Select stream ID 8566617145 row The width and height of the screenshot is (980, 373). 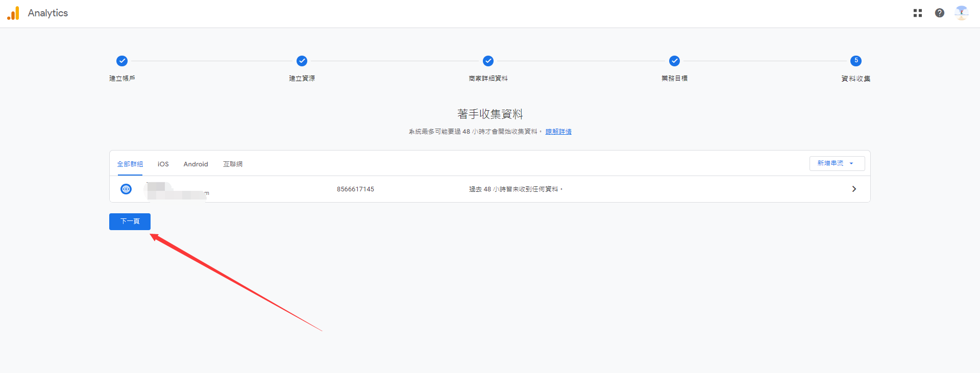[355, 189]
